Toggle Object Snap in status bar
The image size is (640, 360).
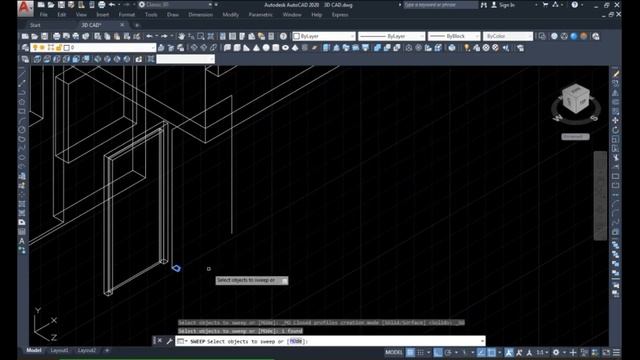coord(491,352)
